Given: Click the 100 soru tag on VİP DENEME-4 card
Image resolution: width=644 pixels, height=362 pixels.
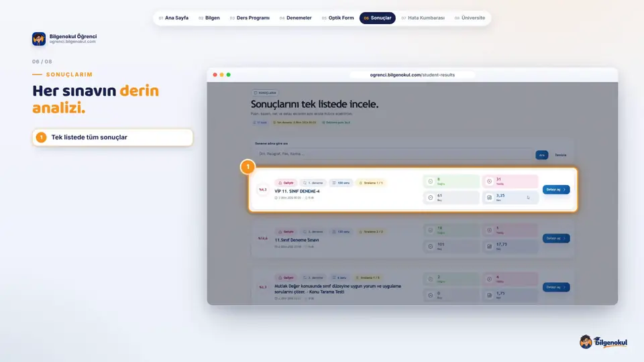Looking at the screenshot, I should click(341, 183).
